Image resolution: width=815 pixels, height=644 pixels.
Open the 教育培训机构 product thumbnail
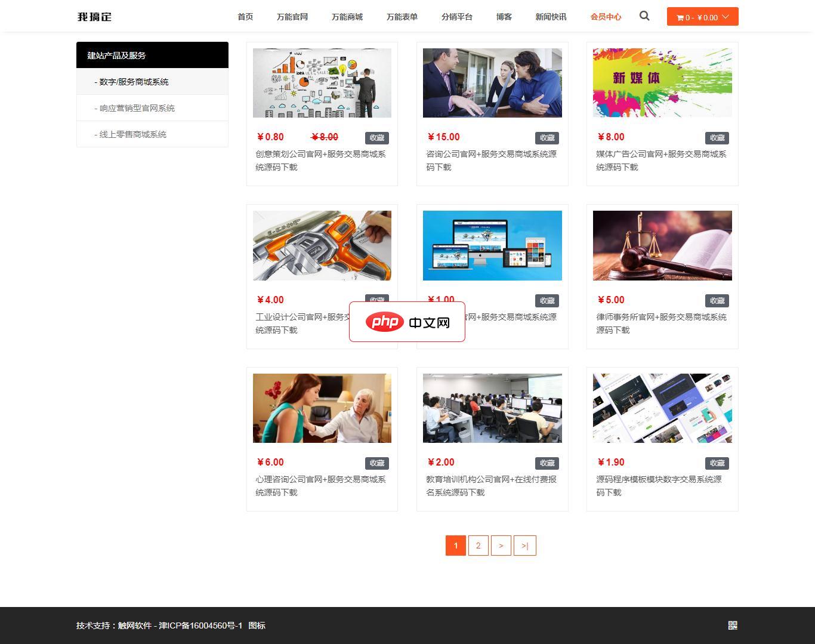tap(492, 408)
